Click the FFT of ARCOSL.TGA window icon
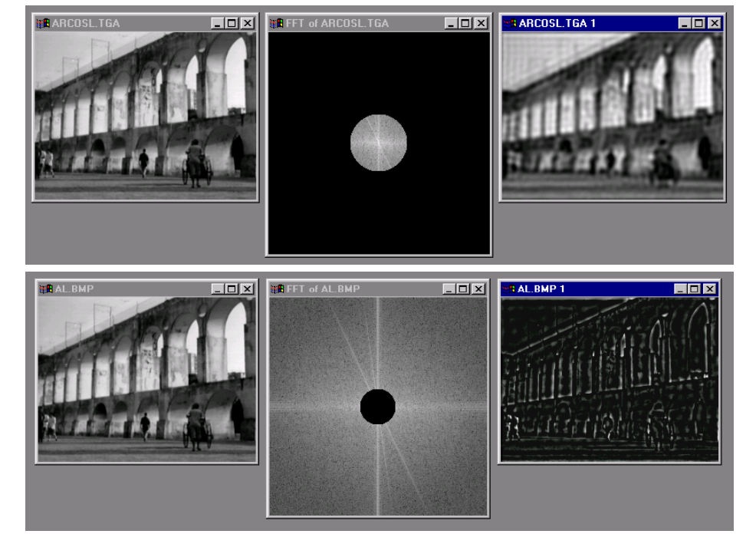 (277, 23)
